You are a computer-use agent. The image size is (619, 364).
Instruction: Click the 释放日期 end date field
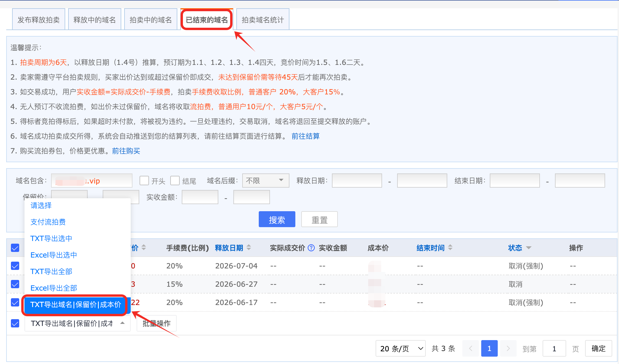pos(422,181)
